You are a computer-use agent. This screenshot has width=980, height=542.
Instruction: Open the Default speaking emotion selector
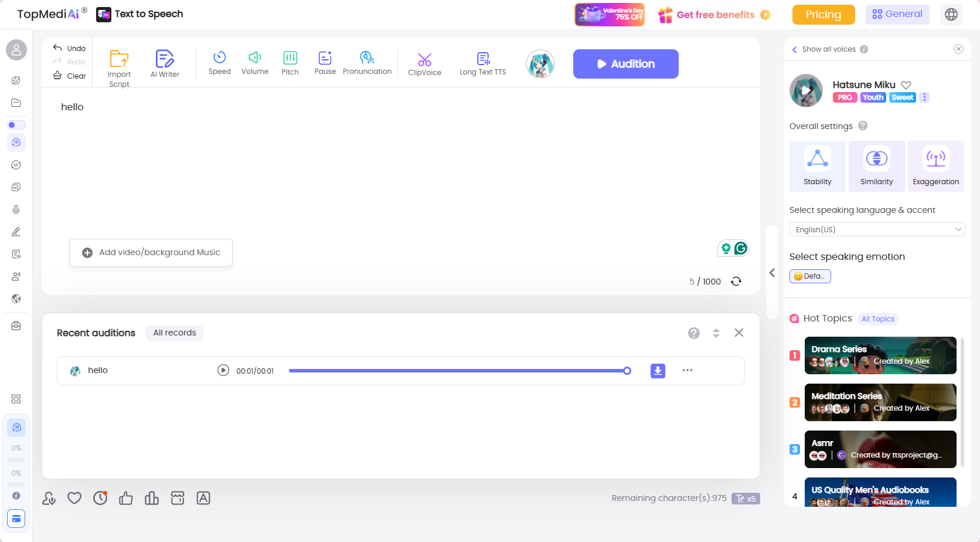coord(810,276)
